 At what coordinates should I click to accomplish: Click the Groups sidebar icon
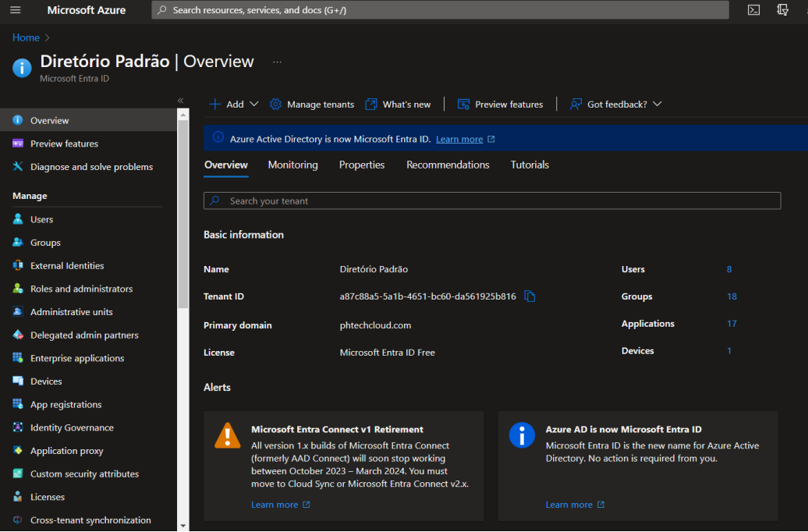pos(17,243)
